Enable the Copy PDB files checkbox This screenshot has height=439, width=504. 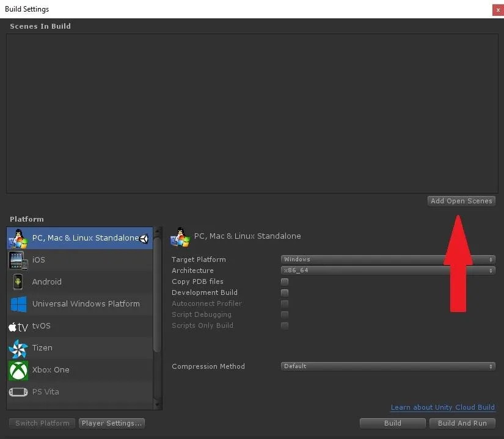285,281
